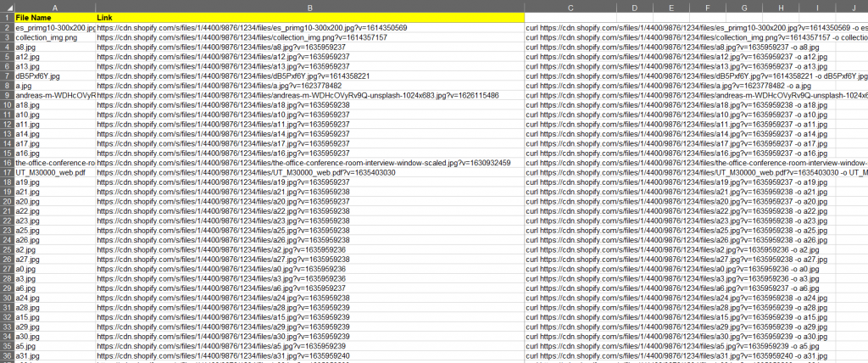This screenshot has width=868, height=363.
Task: Select column F header
Action: point(708,8)
